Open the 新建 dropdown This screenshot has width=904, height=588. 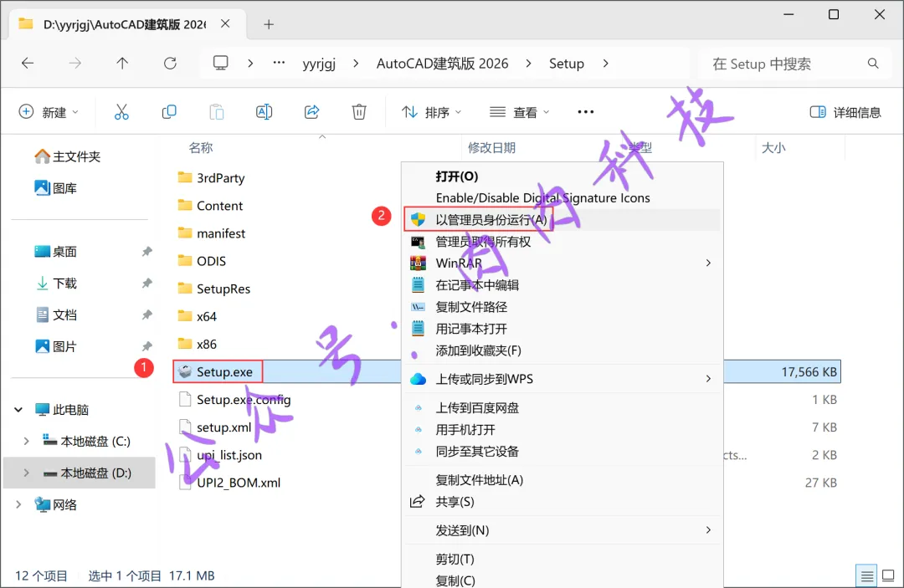point(49,112)
